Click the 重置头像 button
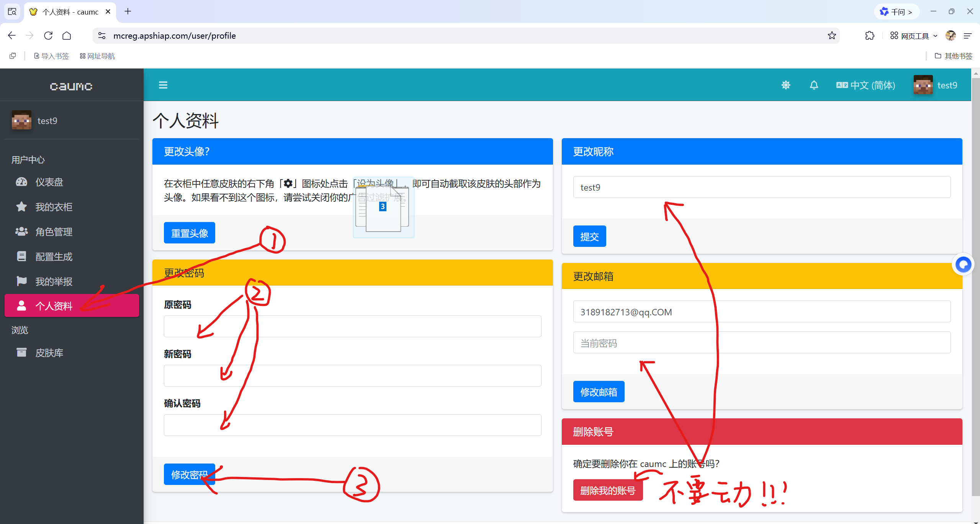The height and width of the screenshot is (524, 980). 189,233
